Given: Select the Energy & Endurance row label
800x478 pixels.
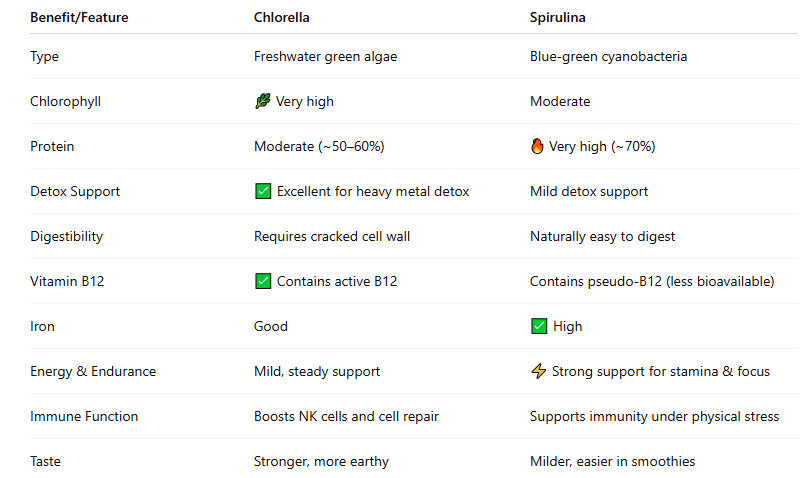Looking at the screenshot, I should coord(93,371).
